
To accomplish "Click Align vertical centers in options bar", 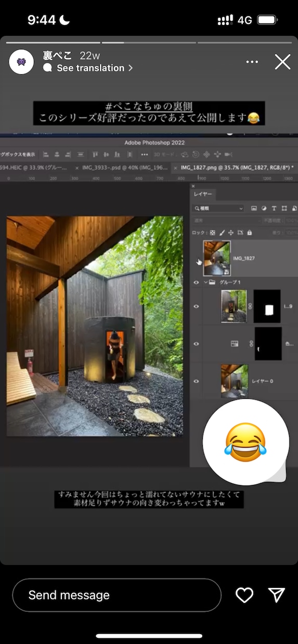I will [x=107, y=154].
